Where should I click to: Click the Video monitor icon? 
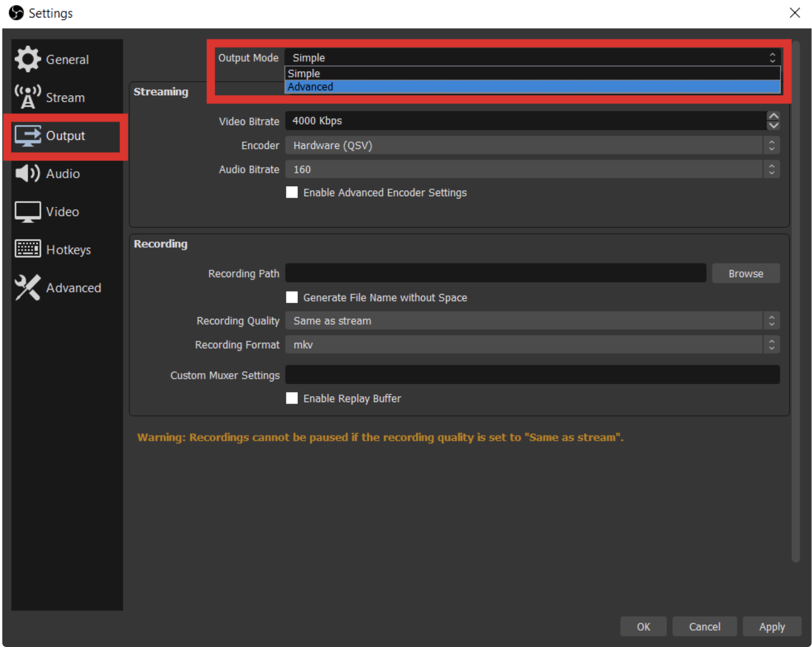click(28, 212)
